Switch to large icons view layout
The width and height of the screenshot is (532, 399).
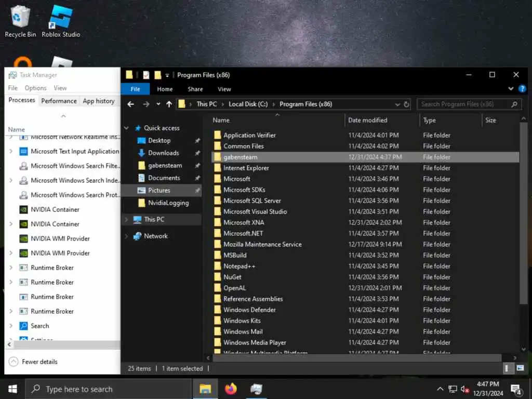coord(520,368)
